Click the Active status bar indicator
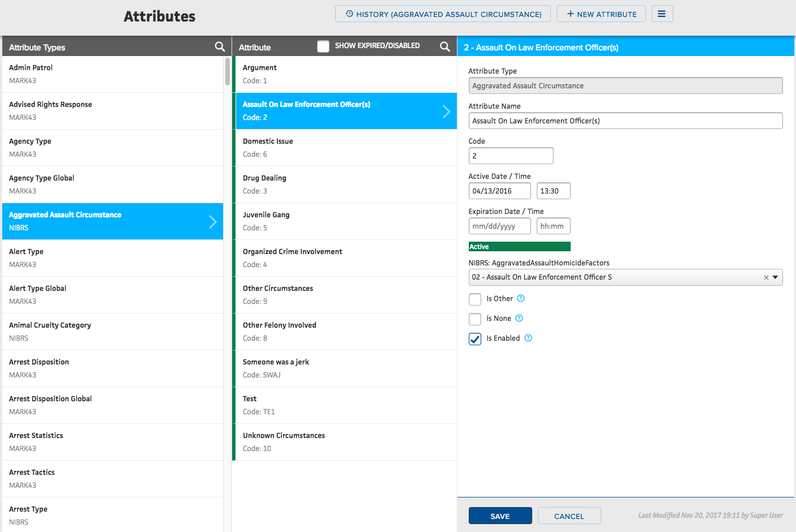 (x=519, y=246)
